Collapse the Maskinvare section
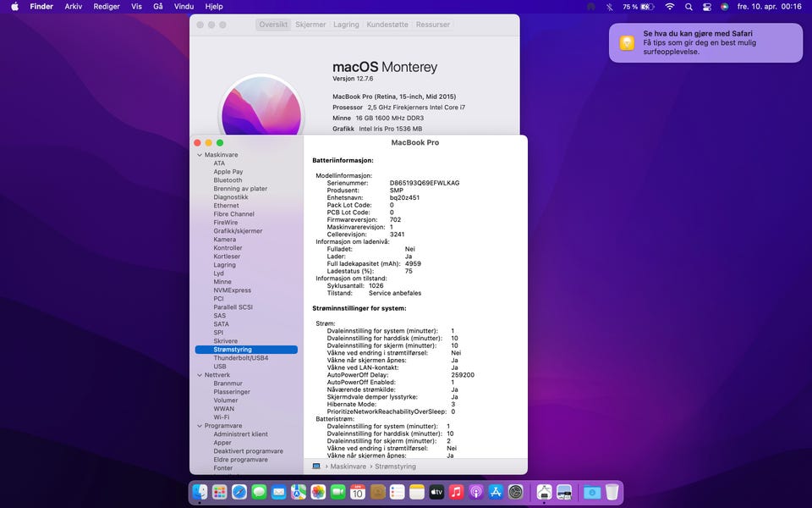This screenshot has width=812, height=508. point(200,155)
